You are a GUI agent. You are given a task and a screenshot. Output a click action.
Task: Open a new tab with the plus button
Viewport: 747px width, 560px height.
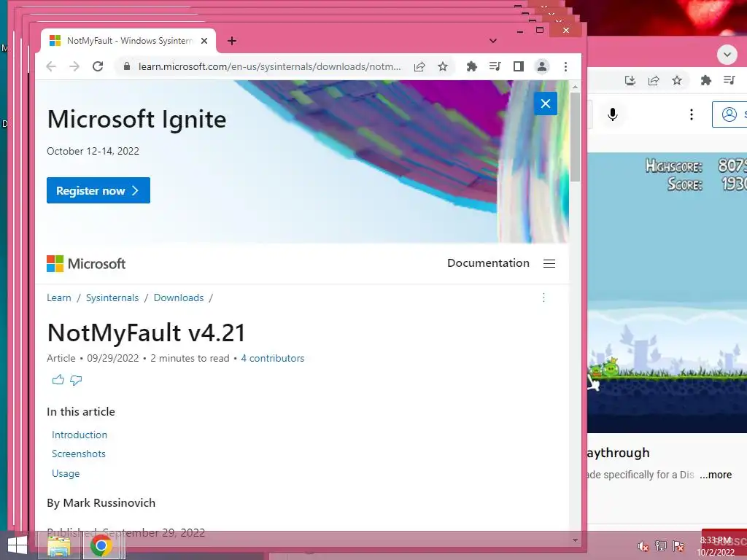[232, 41]
